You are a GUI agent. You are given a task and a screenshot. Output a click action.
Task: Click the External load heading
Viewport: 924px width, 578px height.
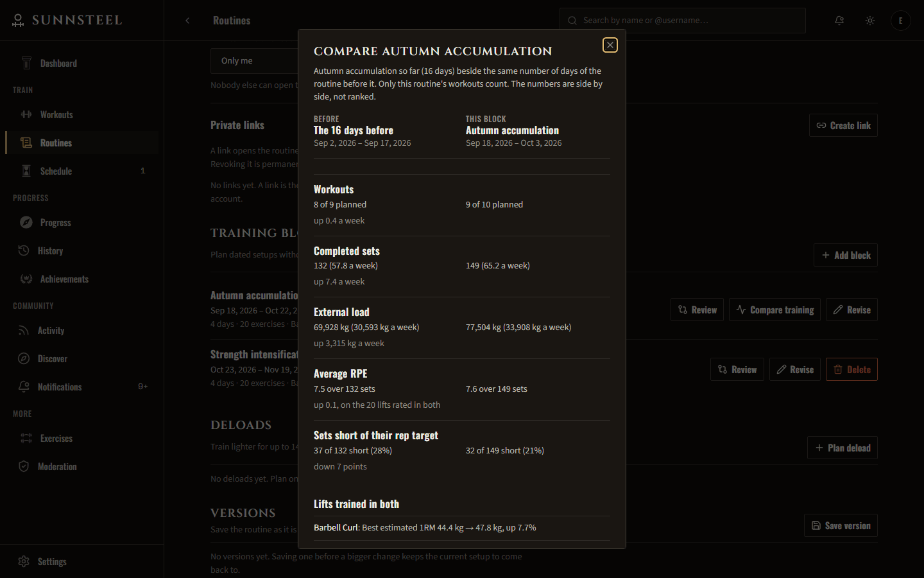coord(341,312)
